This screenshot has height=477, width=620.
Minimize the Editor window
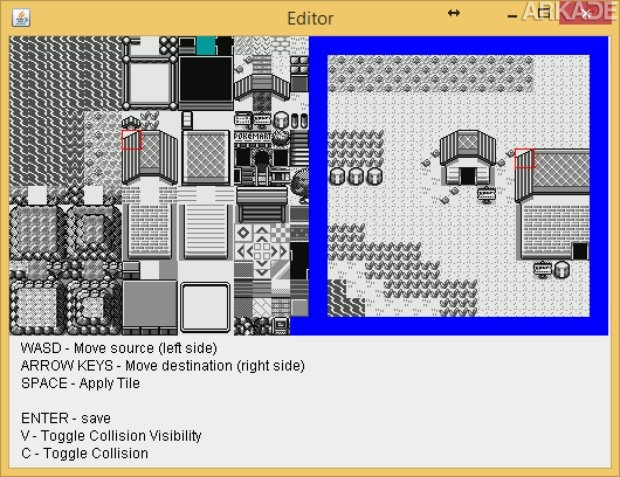[512, 16]
